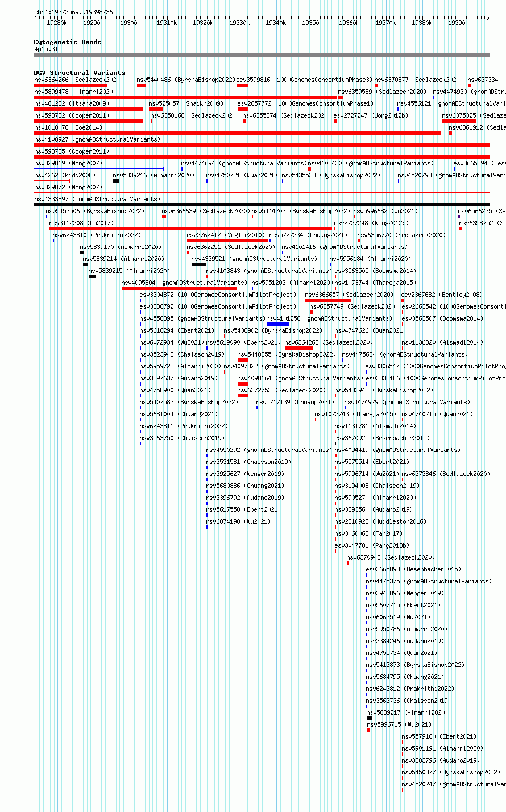The height and width of the screenshot is (812, 506).
Task: Click nsv4108927 (gnomADStructuralVariants) label
Action: point(97,139)
